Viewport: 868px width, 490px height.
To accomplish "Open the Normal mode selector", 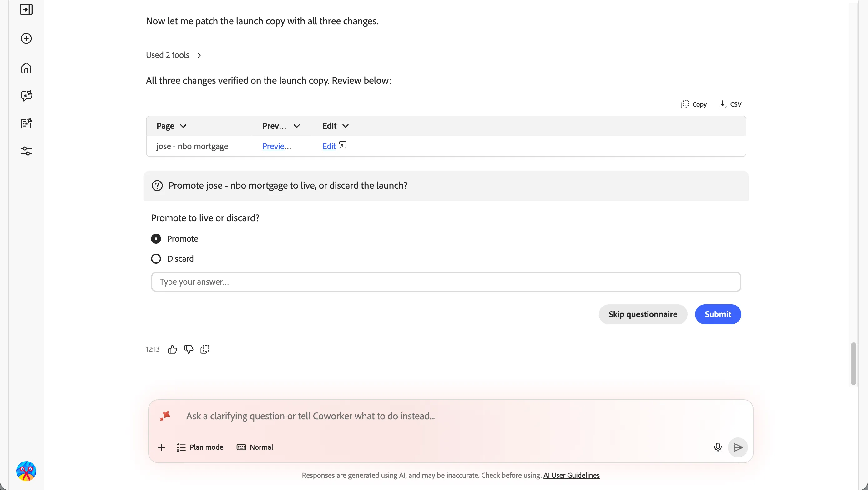I will (x=255, y=447).
